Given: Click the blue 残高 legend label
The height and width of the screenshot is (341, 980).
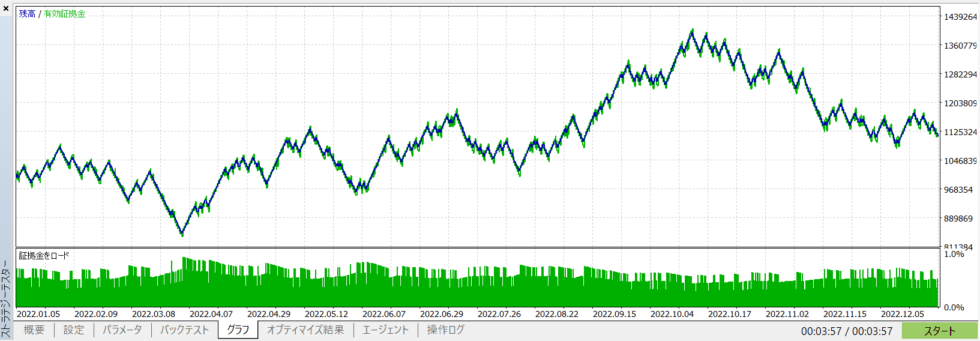Looking at the screenshot, I should (x=27, y=14).
